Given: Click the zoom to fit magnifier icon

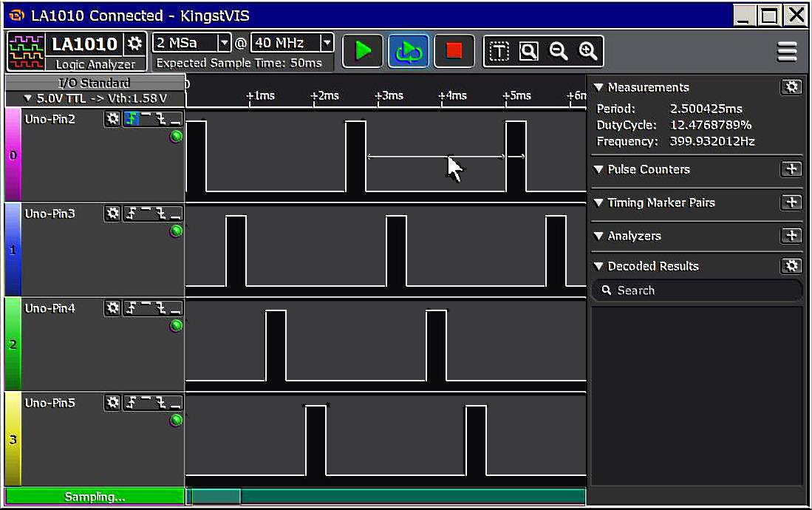Looking at the screenshot, I should (x=528, y=51).
